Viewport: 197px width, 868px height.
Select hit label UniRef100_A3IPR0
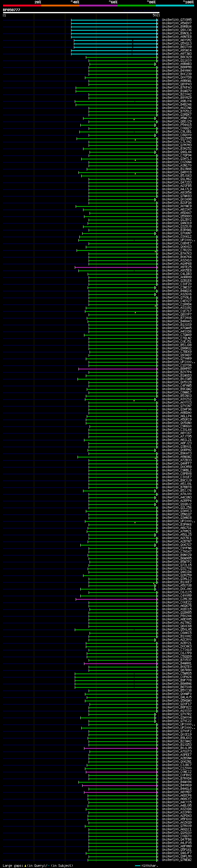point(177,812)
